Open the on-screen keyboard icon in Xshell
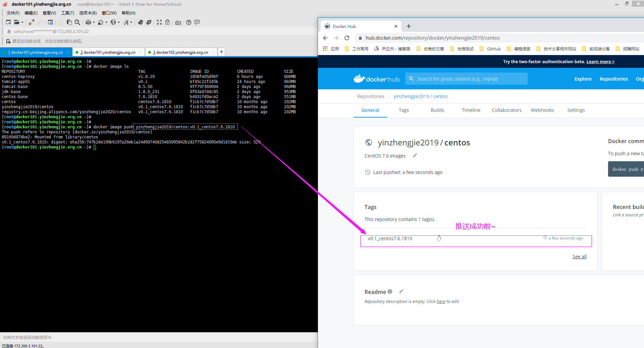Screen dimensions: 644x348 [x=178, y=22]
